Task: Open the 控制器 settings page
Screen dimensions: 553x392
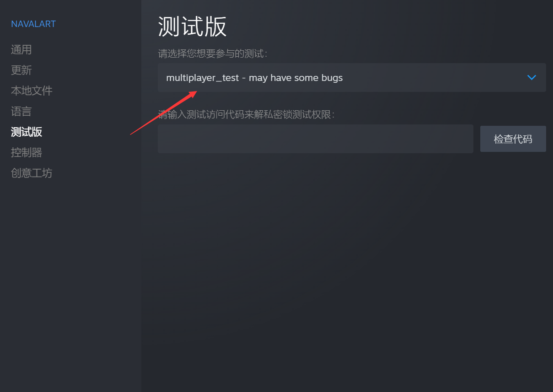Action: point(27,152)
